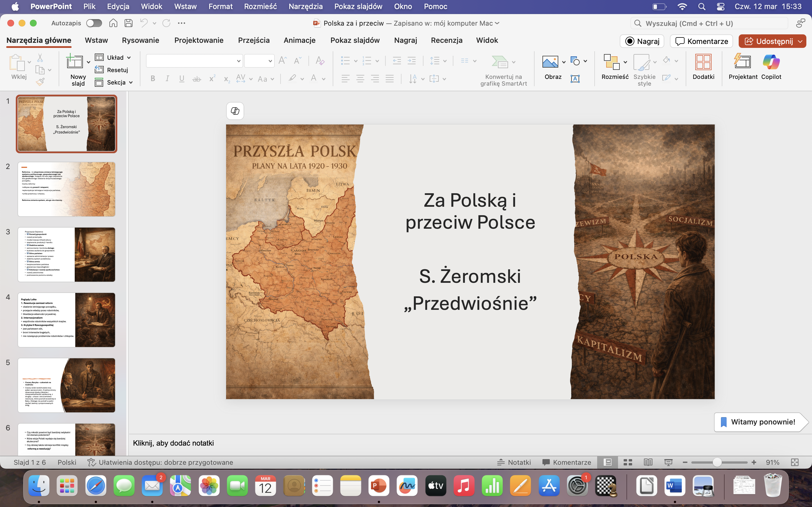Open the Pokaz slajdów menu bar item
812x507 pixels.
point(358,6)
